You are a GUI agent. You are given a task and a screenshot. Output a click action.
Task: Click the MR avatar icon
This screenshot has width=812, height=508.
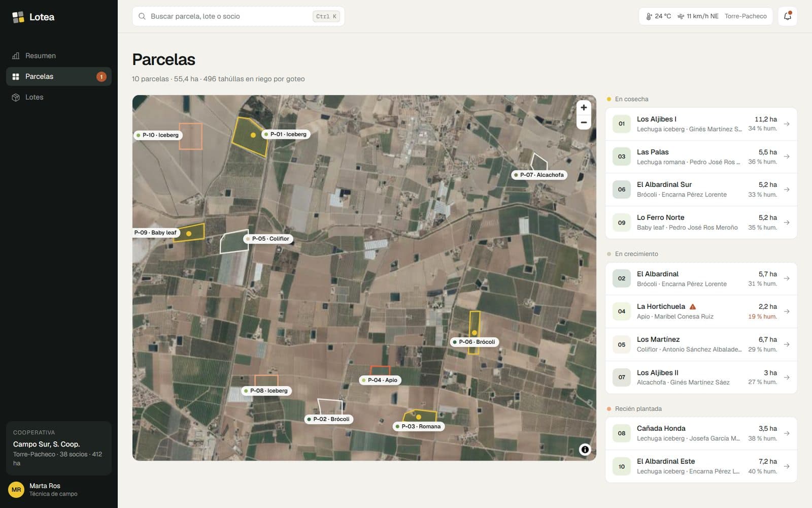pyautogui.click(x=16, y=490)
